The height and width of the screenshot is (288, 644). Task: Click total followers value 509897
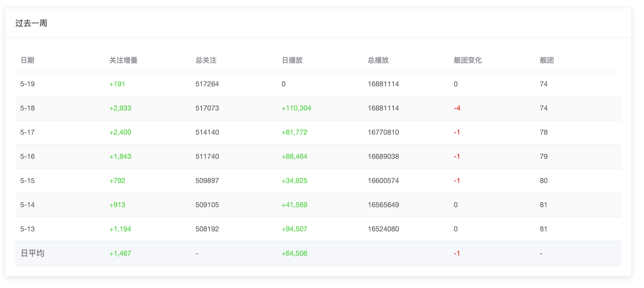coord(207,181)
